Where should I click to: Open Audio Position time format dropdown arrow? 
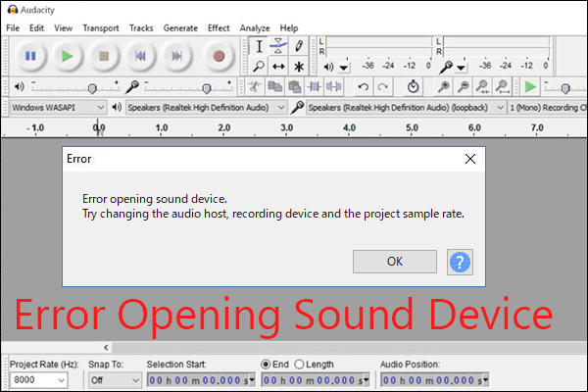point(486,380)
